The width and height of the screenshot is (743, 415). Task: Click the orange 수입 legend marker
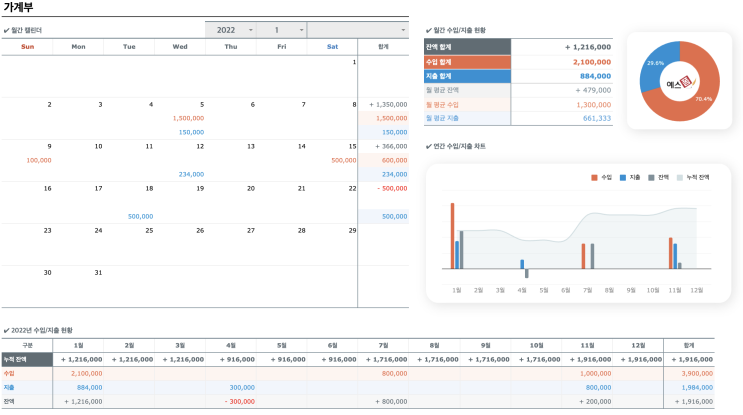point(595,177)
